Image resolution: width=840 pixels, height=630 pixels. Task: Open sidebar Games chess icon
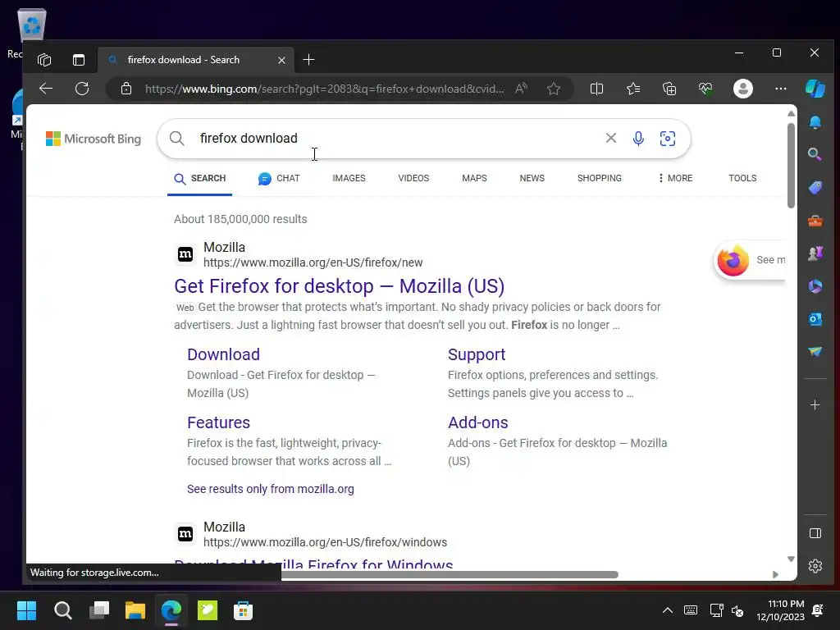click(815, 253)
